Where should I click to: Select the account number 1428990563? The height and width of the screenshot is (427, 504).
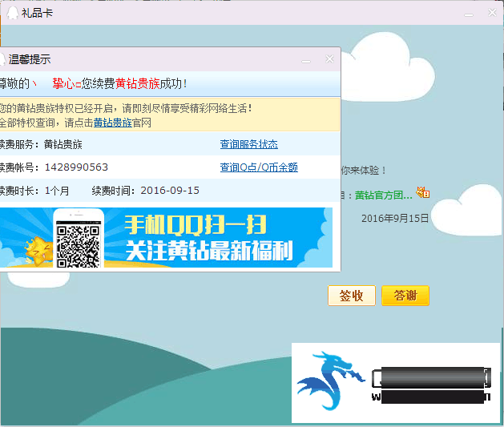[76, 167]
